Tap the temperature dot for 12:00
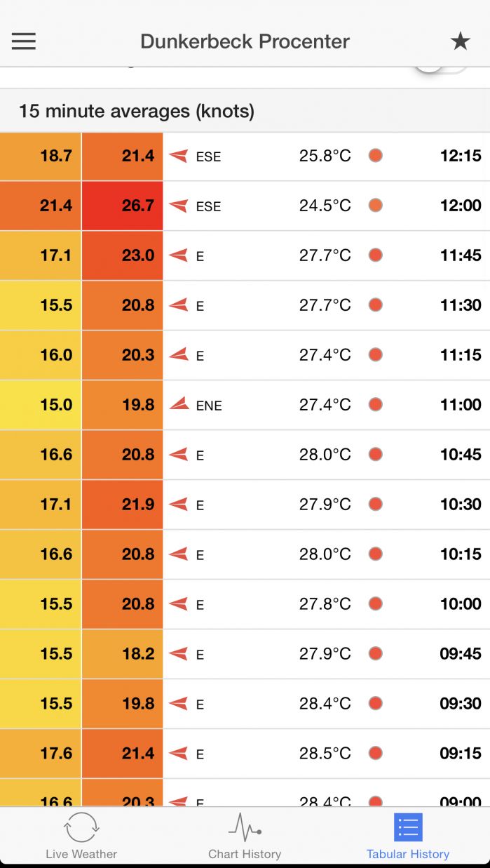This screenshot has height=868, width=490. (376, 206)
